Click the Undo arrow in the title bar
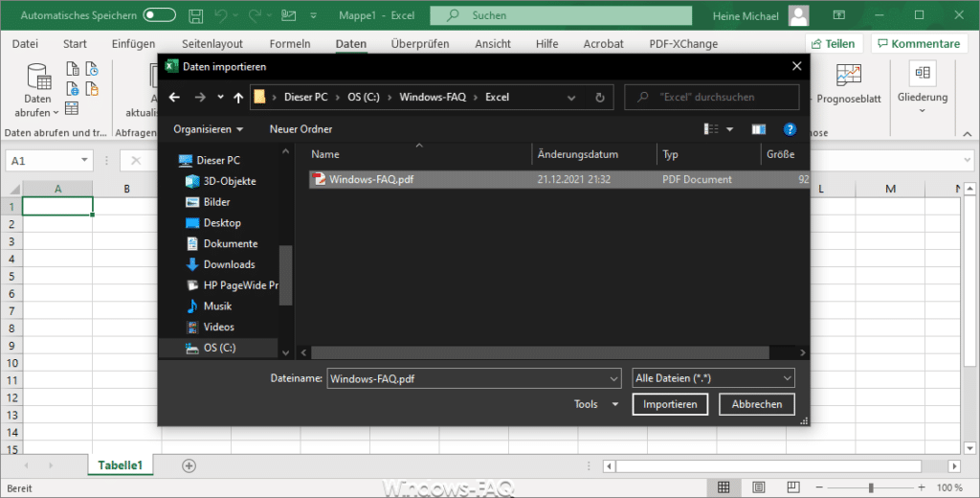 click(x=221, y=15)
